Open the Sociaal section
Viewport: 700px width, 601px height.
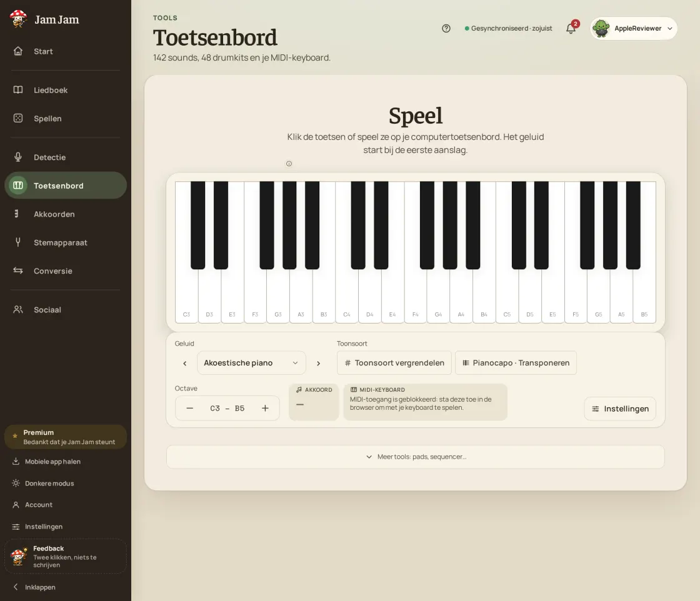pyautogui.click(x=66, y=310)
